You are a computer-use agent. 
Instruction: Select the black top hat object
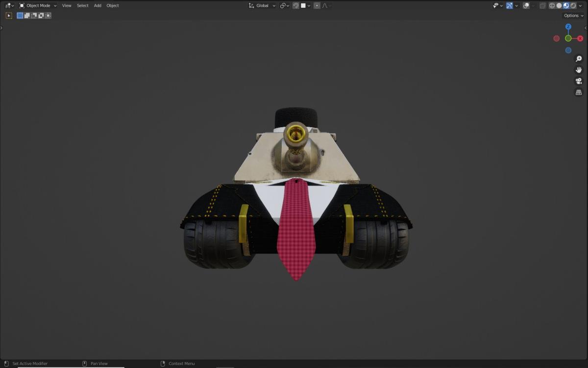pos(296,117)
